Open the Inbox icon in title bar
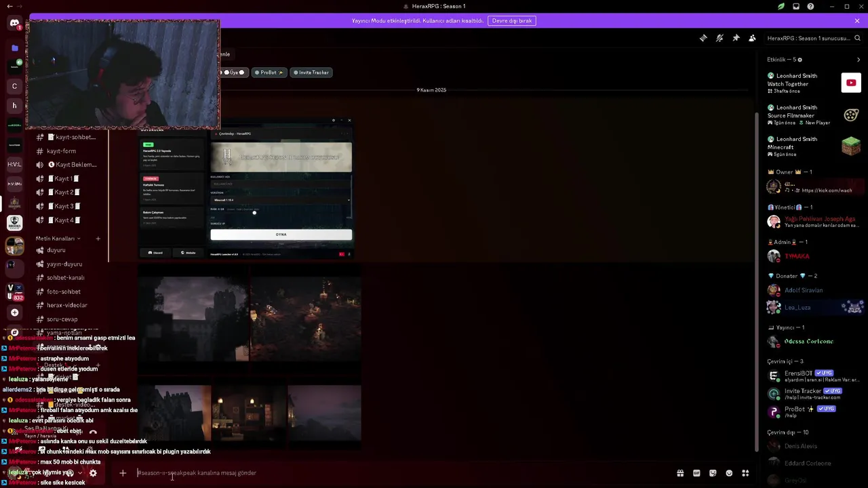Screen dimensions: 868x488 point(796,6)
